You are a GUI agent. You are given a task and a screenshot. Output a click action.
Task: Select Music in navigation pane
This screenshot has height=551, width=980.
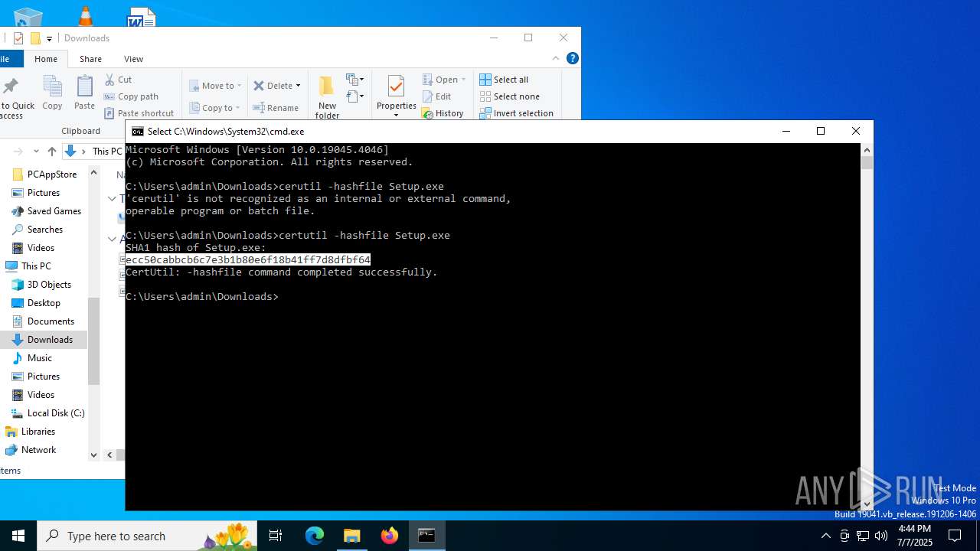[39, 358]
